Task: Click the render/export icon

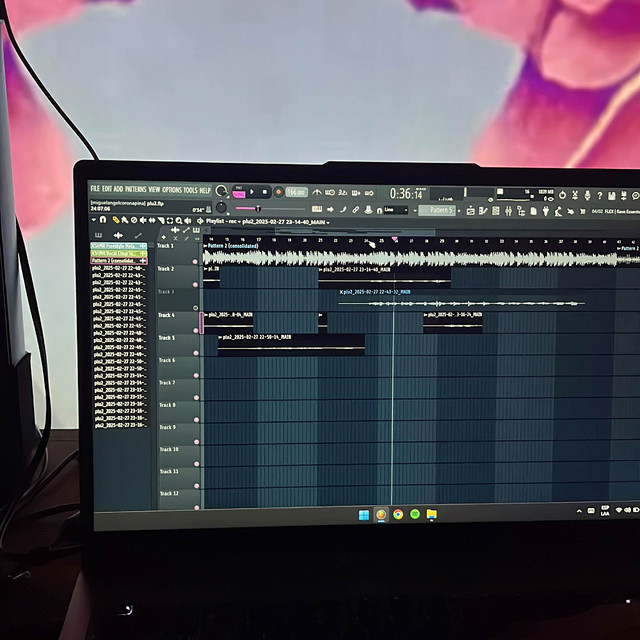Action: tap(624, 196)
